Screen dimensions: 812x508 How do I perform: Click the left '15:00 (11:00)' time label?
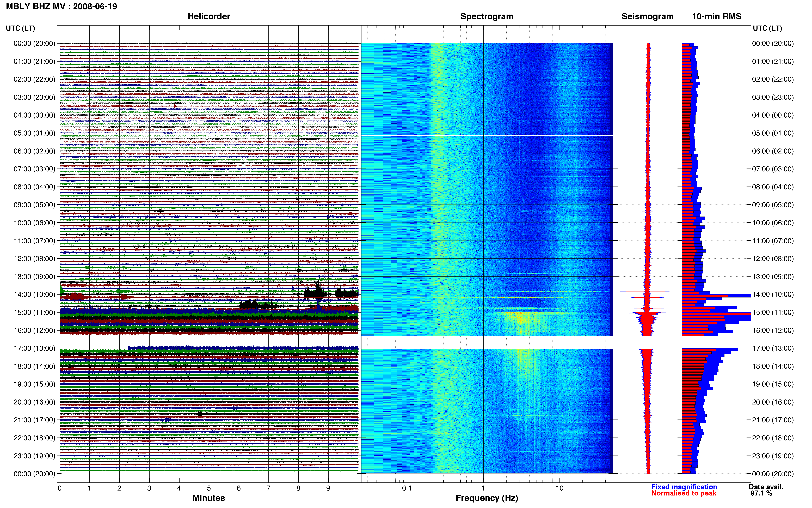click(34, 312)
